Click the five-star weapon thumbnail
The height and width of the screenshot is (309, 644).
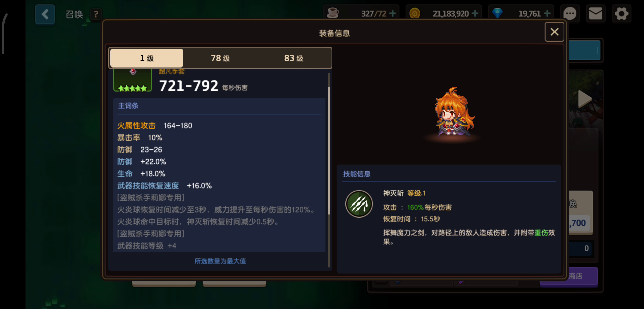[133, 81]
